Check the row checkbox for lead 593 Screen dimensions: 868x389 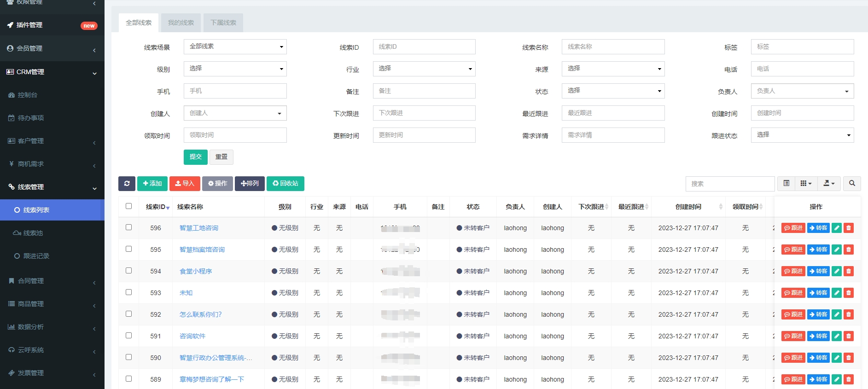click(x=129, y=292)
